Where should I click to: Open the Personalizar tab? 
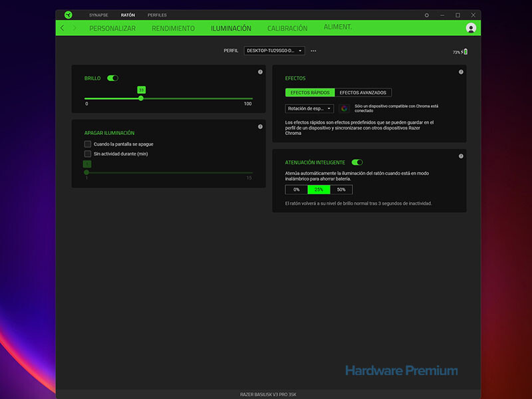pyautogui.click(x=112, y=28)
